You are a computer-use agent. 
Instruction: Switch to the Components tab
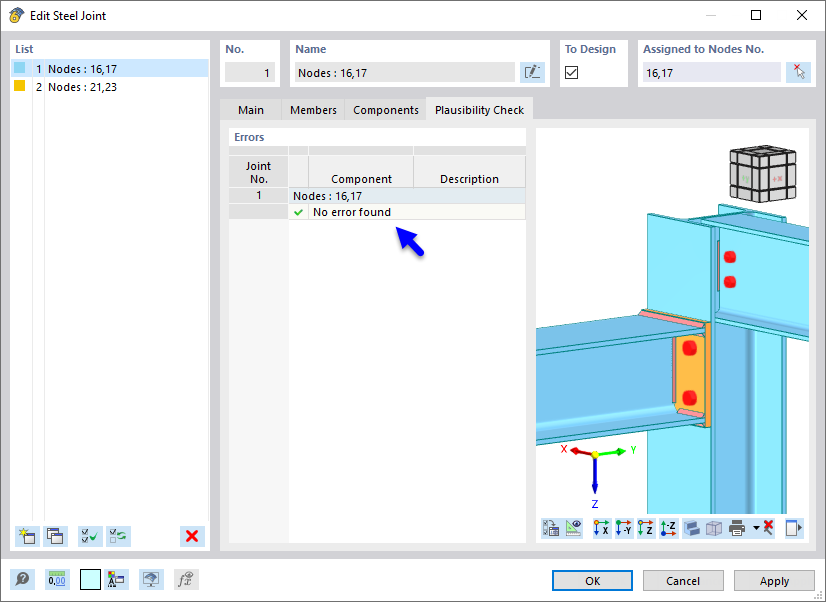coord(385,110)
